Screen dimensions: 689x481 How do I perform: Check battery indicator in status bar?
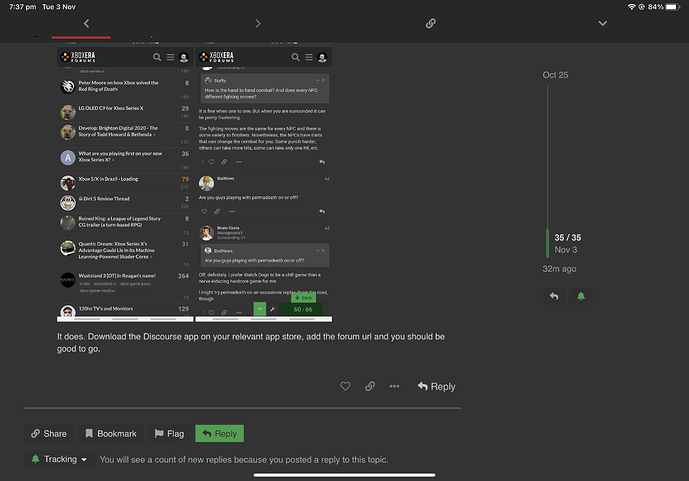[x=672, y=7]
